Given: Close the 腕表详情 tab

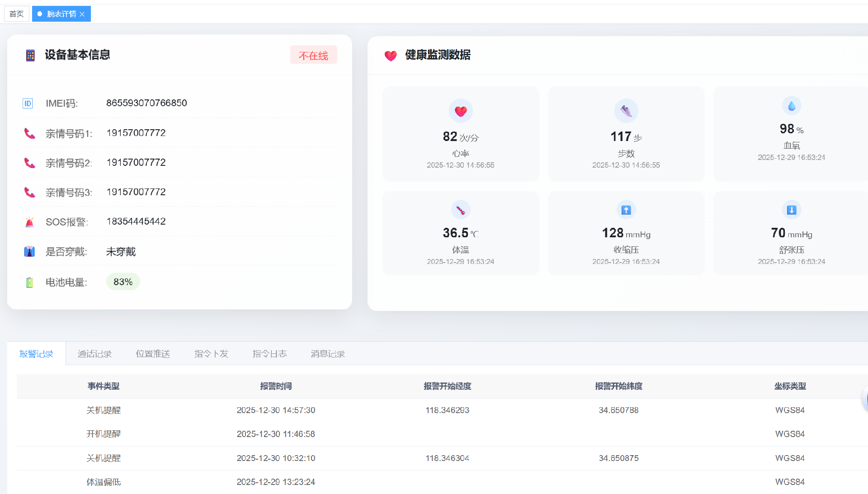Looking at the screenshot, I should pyautogui.click(x=82, y=14).
